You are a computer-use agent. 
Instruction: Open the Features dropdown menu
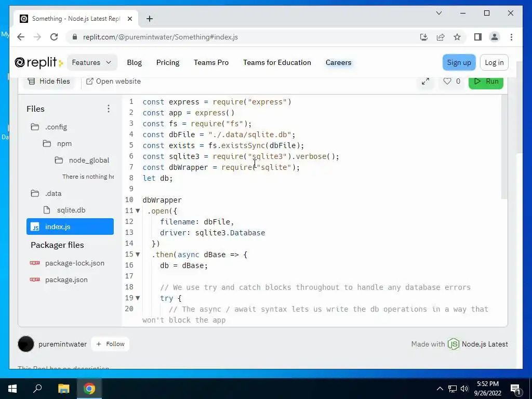click(x=92, y=62)
